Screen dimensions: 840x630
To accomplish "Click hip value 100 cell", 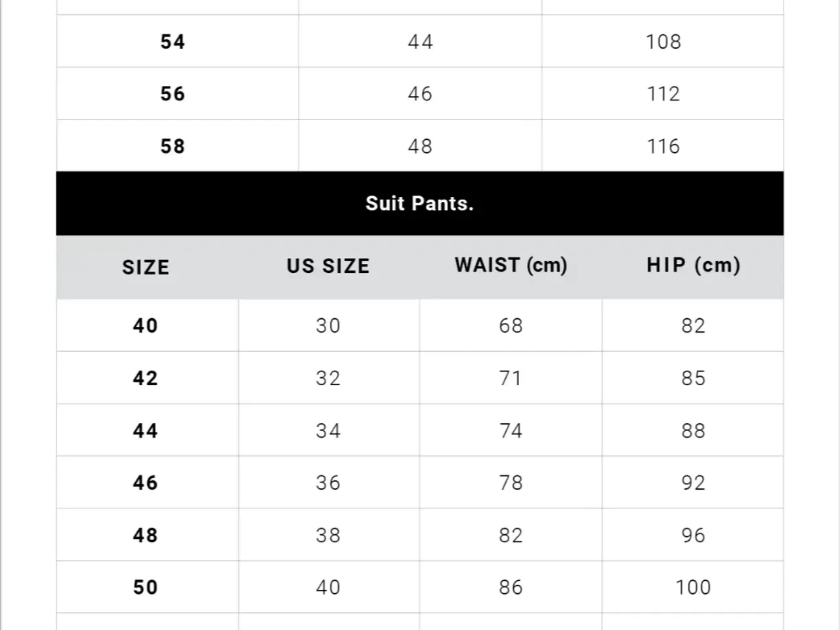I will pyautogui.click(x=693, y=587).
